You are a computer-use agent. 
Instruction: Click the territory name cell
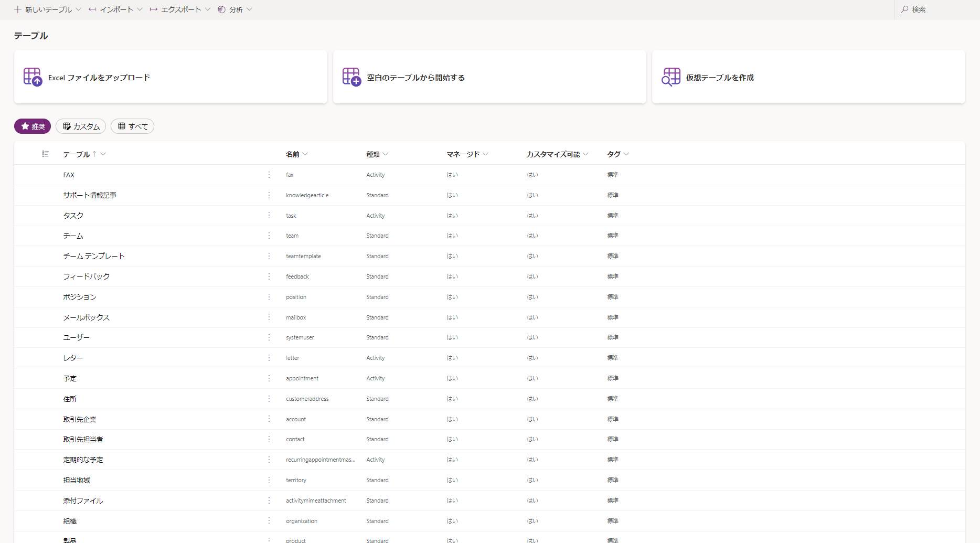296,480
